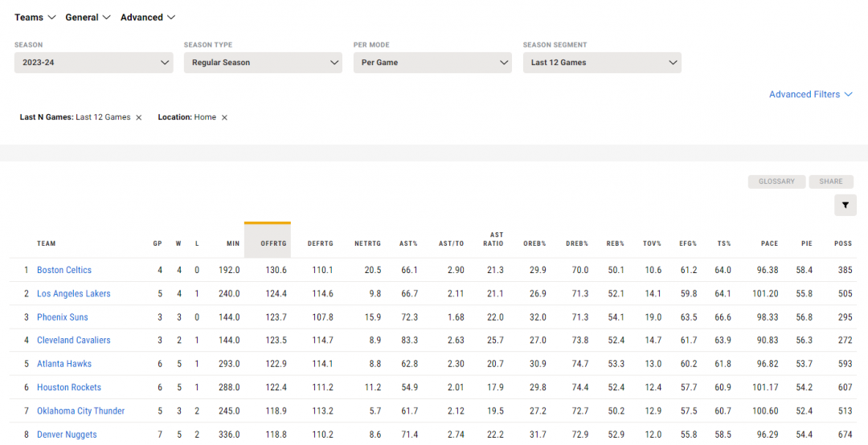Image resolution: width=868 pixels, height=445 pixels.
Task: Open the Teams menu
Action: pyautogui.click(x=35, y=17)
